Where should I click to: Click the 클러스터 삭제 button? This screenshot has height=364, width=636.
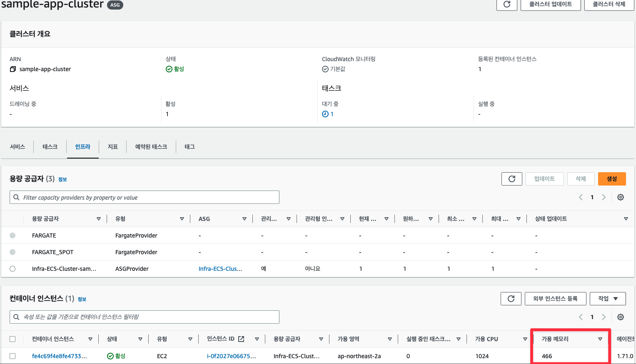[x=609, y=4]
